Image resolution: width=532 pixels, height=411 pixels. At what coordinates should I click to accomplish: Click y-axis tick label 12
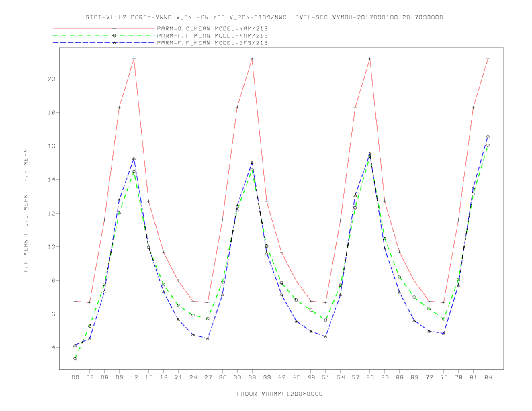click(51, 214)
